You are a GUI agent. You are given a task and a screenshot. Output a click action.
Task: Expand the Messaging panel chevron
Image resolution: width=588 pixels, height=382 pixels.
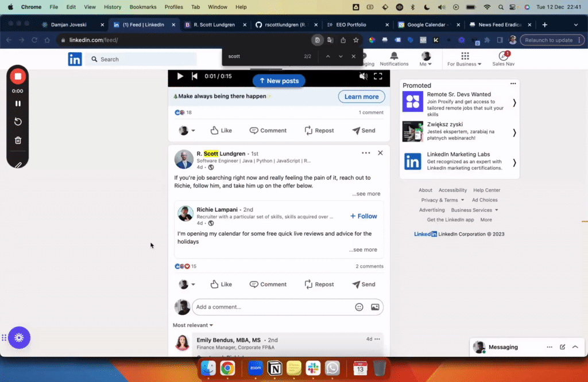pyautogui.click(x=575, y=347)
